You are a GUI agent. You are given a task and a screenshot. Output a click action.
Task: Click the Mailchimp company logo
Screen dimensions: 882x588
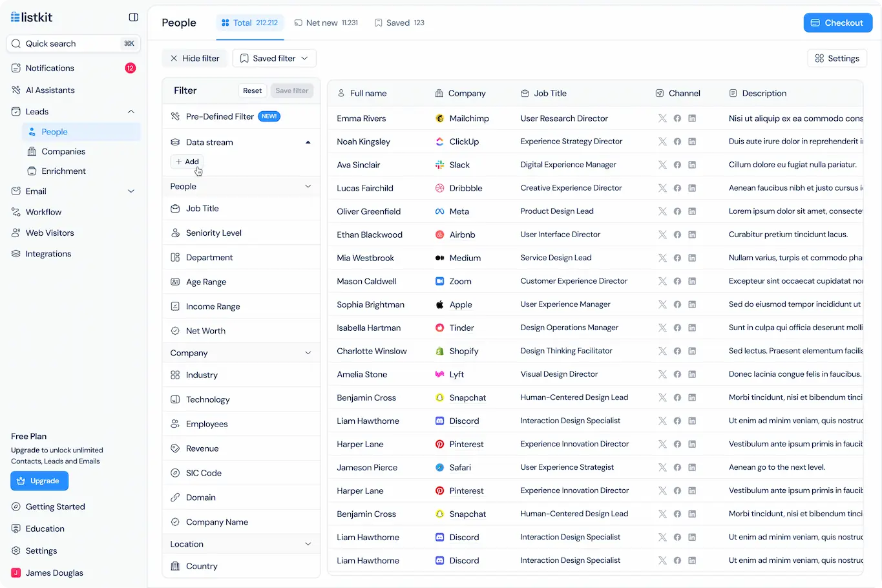tap(439, 118)
